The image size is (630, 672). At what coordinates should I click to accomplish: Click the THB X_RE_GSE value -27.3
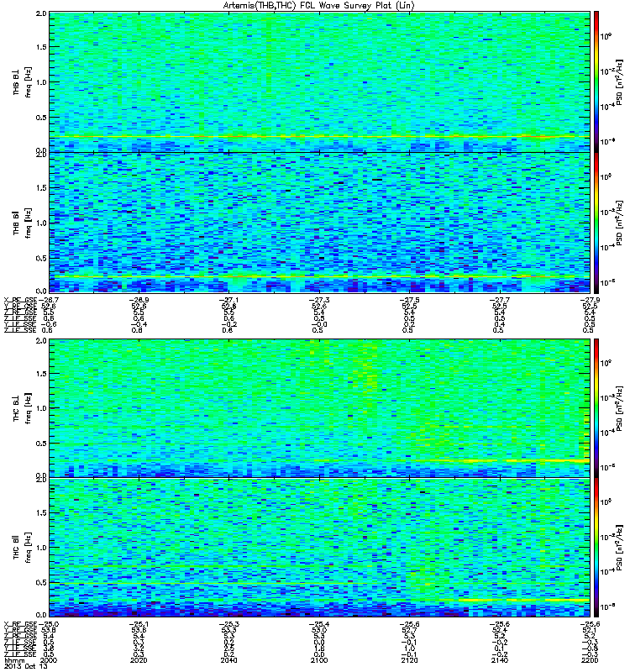pyautogui.click(x=319, y=300)
